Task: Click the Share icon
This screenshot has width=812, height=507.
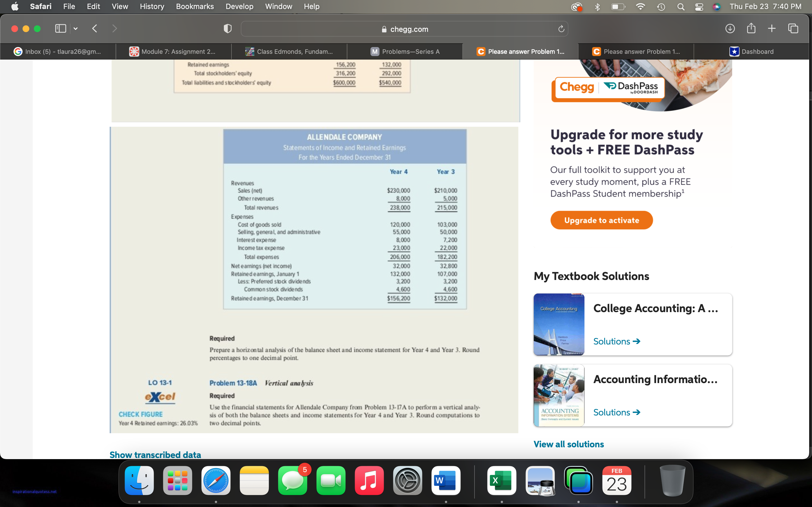Action: (x=751, y=28)
